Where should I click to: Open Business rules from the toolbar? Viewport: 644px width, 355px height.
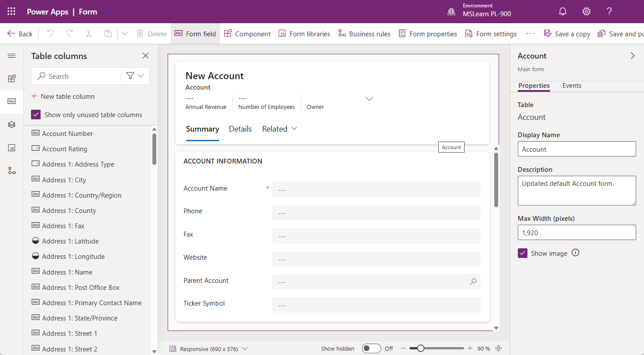(x=365, y=34)
